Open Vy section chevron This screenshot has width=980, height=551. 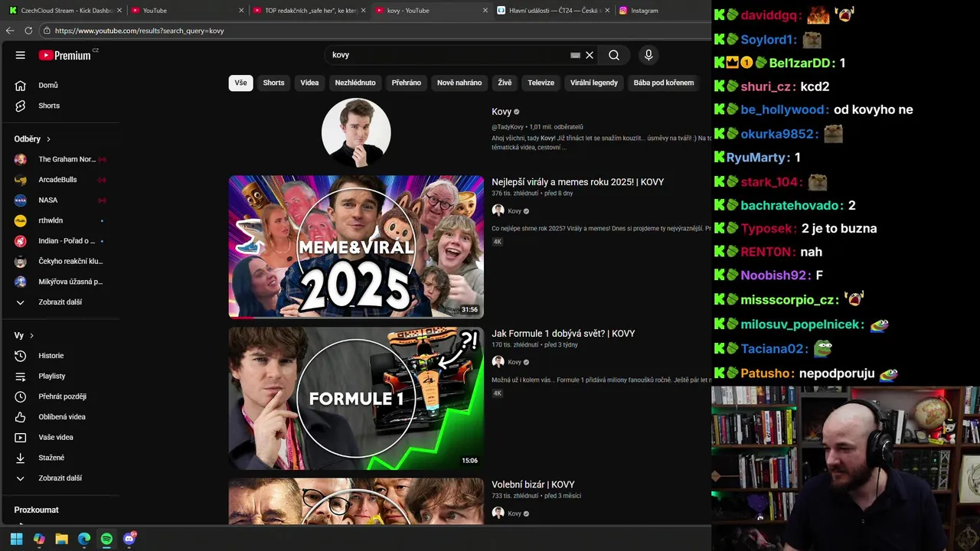[31, 335]
